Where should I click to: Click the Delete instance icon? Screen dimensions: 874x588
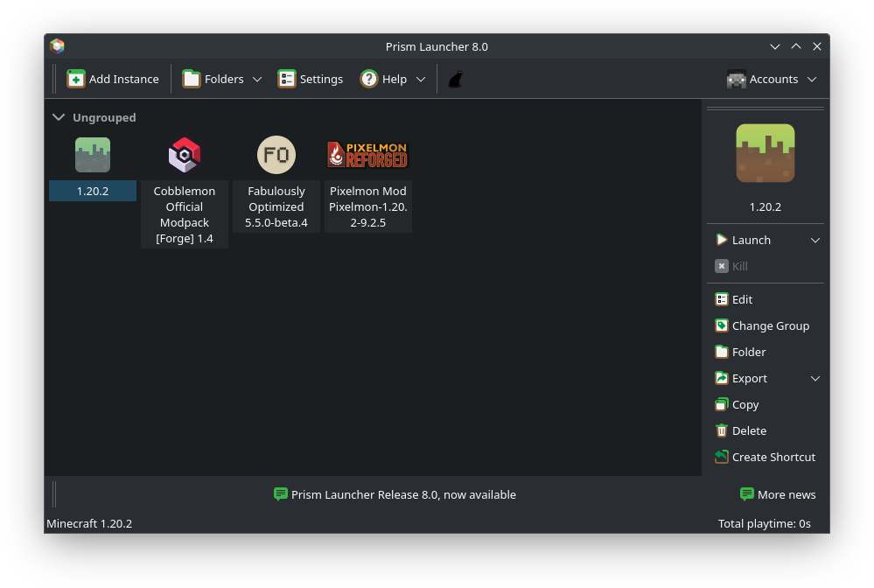pyautogui.click(x=721, y=430)
